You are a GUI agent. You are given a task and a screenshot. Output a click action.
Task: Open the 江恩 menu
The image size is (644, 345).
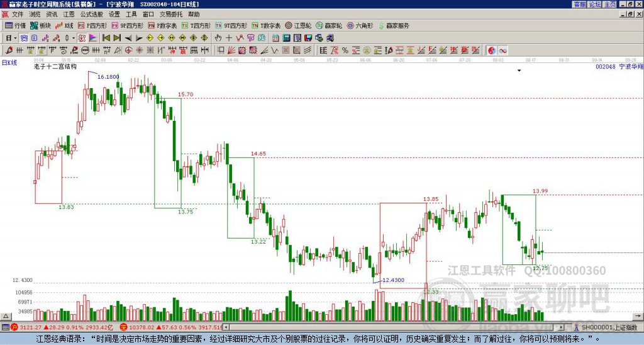[69, 14]
